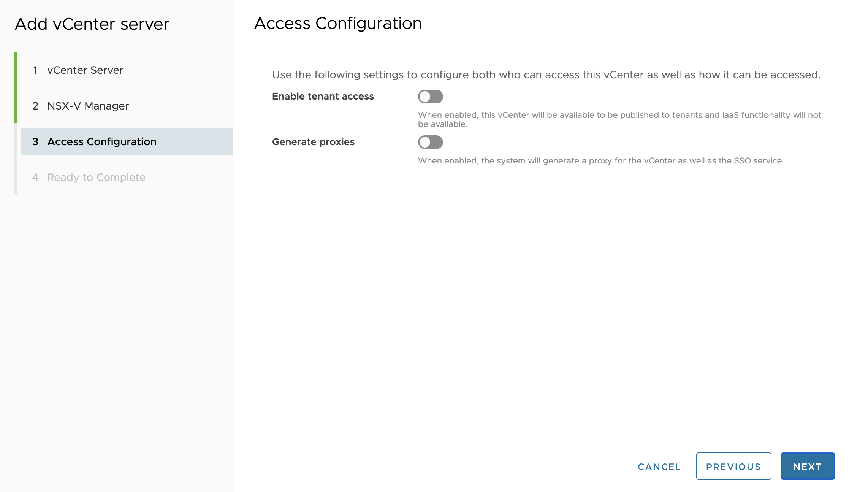Image resolution: width=868 pixels, height=492 pixels.
Task: Select the Access Configuration step
Action: click(101, 142)
